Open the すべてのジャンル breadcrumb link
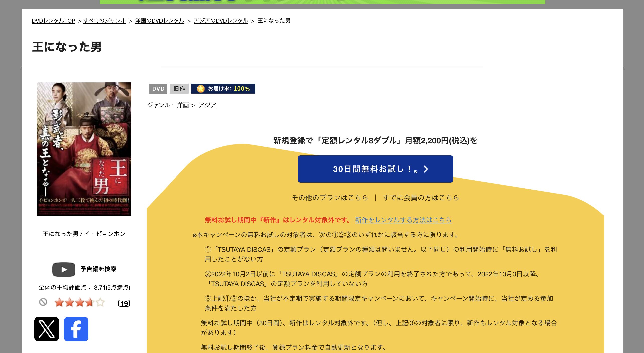 tap(104, 21)
